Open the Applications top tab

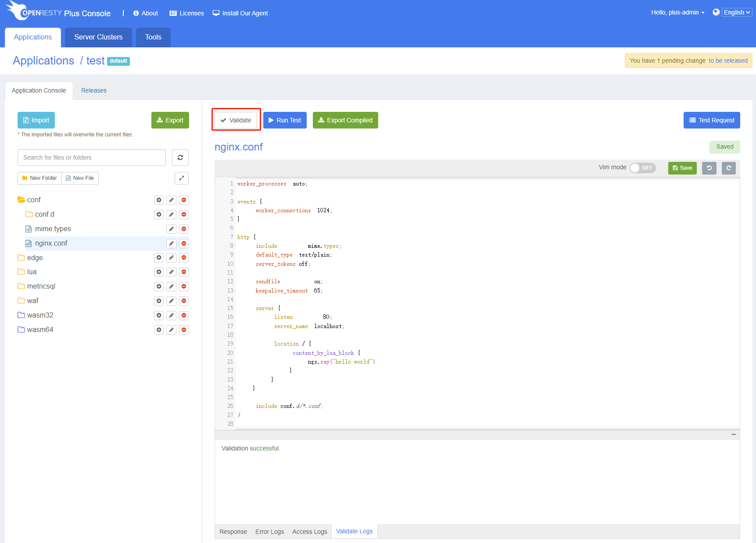tap(33, 37)
